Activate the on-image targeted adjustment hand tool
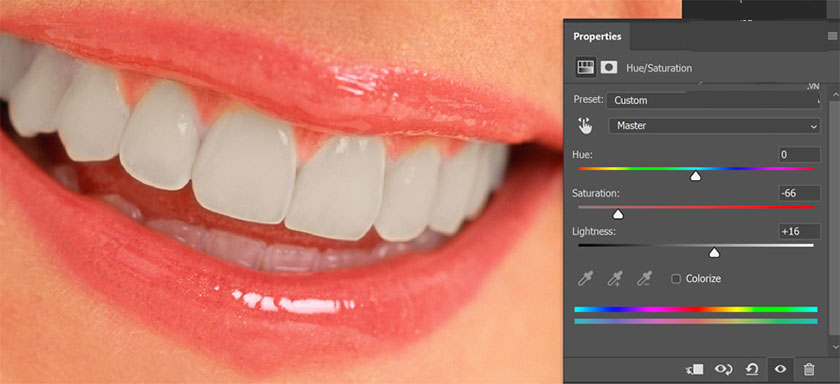Screen dimensions: 840x384 coord(585,126)
